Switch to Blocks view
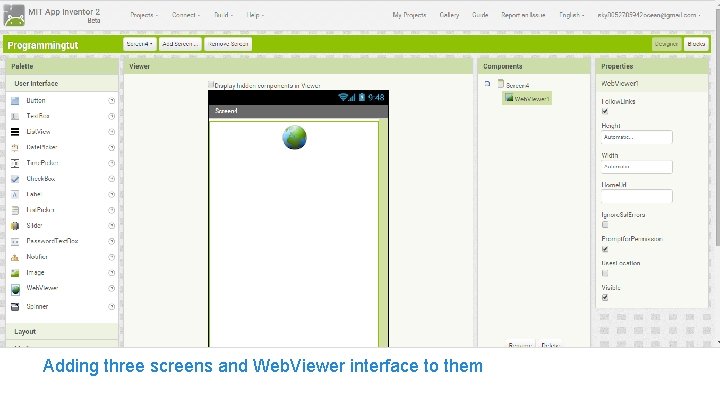 pyautogui.click(x=696, y=44)
